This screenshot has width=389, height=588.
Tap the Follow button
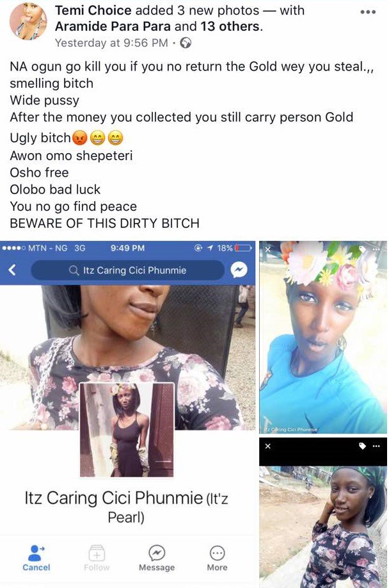tap(97, 558)
